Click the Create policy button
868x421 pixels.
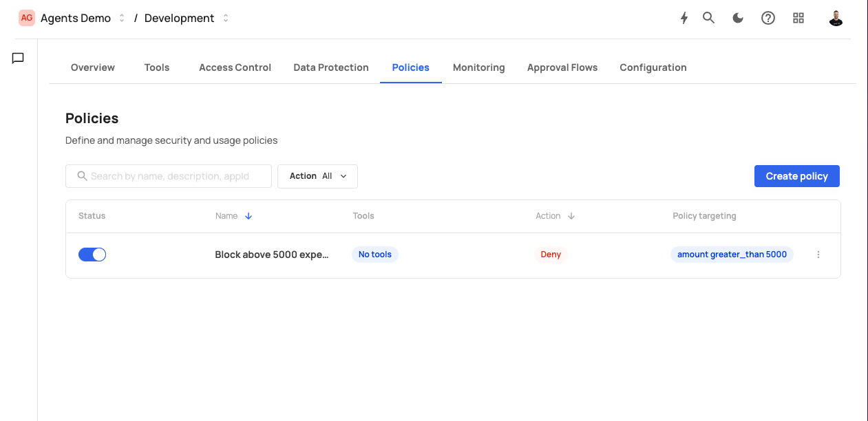pyautogui.click(x=796, y=176)
